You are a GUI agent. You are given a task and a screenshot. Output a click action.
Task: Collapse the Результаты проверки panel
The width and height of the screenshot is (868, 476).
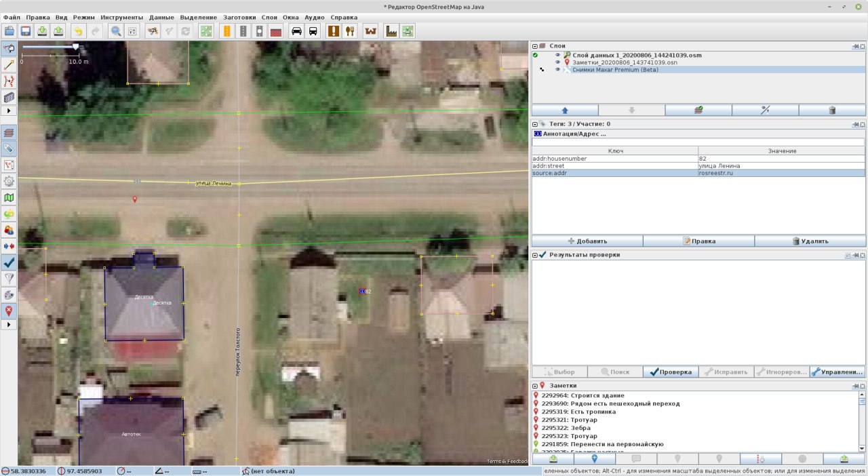[535, 255]
